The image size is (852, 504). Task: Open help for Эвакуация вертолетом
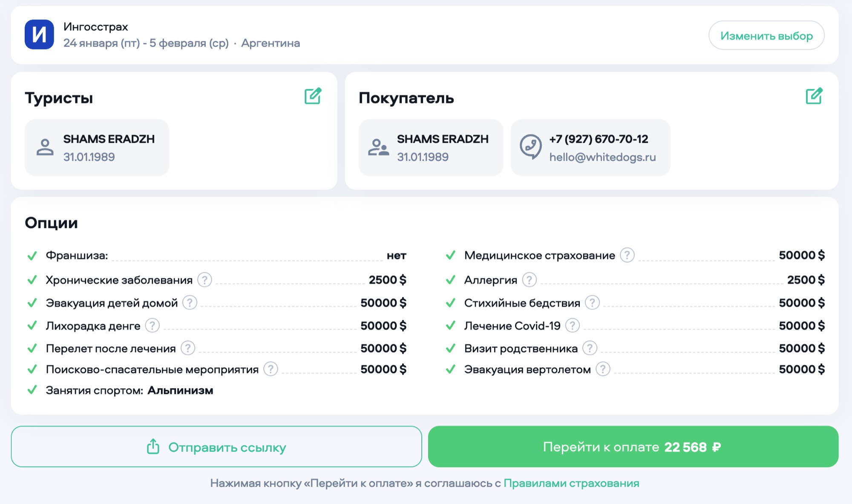pyautogui.click(x=603, y=369)
